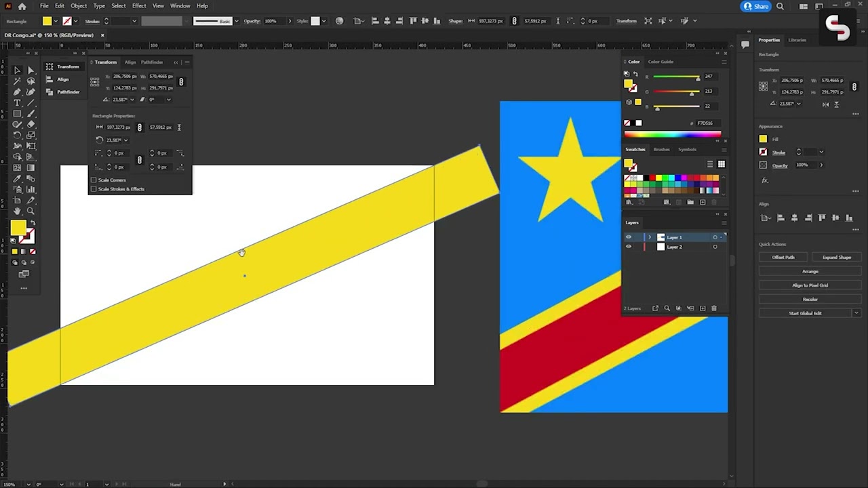Open the File menu
The height and width of the screenshot is (488, 868).
tap(44, 6)
